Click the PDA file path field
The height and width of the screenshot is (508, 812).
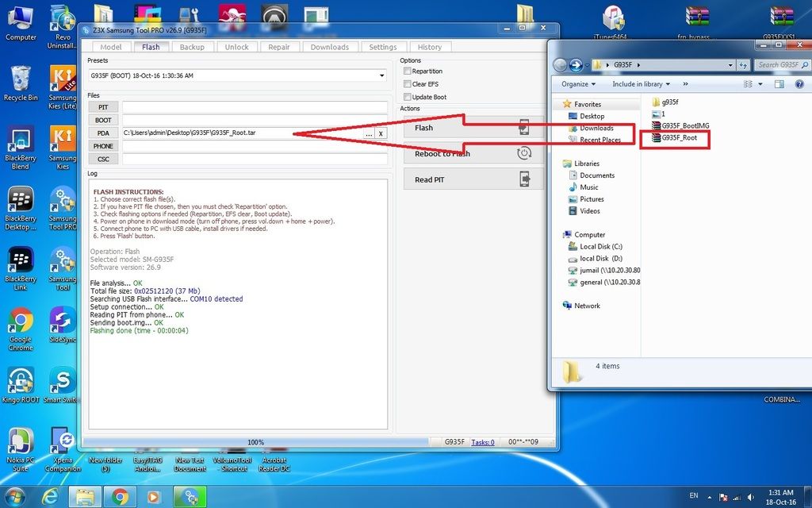coord(243,133)
